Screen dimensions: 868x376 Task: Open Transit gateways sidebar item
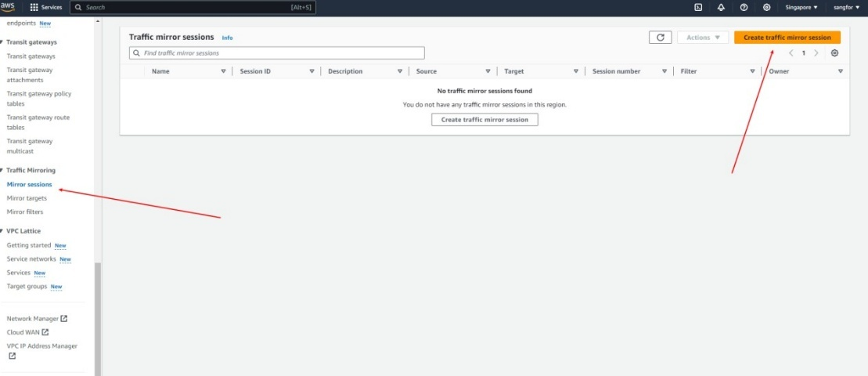pyautogui.click(x=31, y=56)
